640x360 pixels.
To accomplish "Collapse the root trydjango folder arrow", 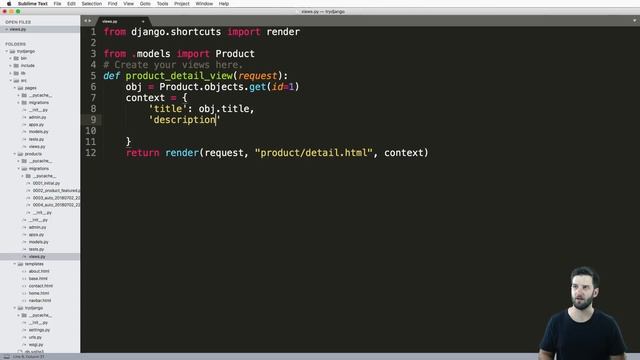I will (7, 51).
